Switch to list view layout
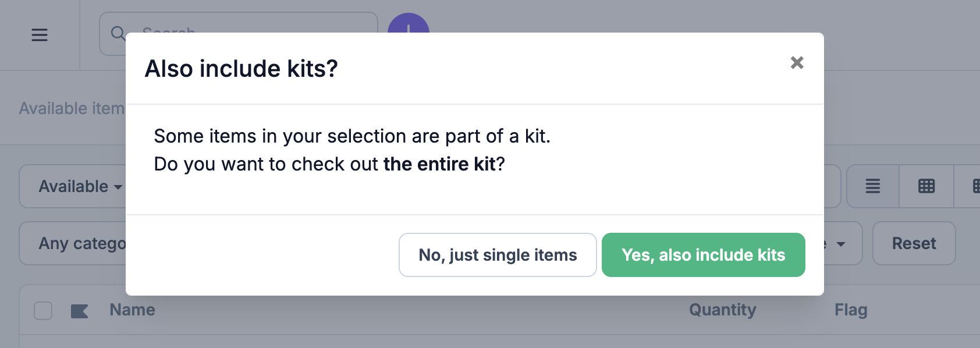The width and height of the screenshot is (980, 348). click(x=873, y=186)
